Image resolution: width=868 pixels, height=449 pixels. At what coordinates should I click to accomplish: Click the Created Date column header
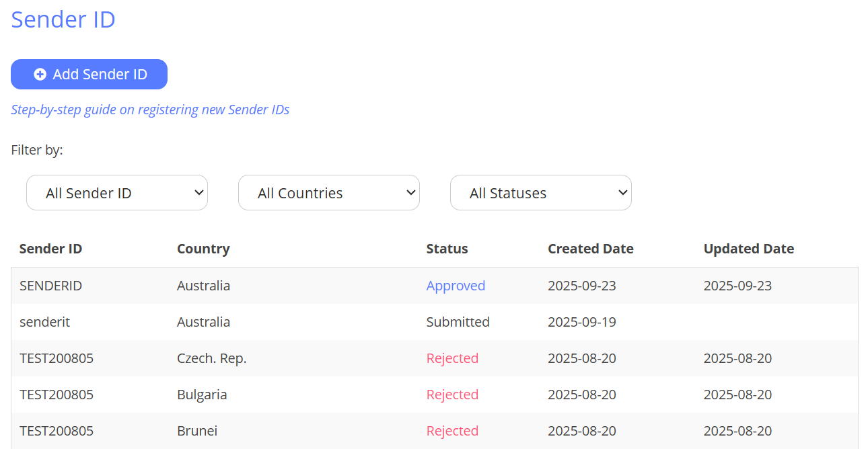[x=590, y=249]
